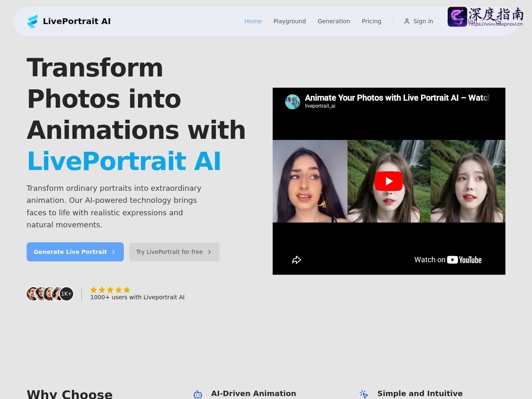Click the liveportrait_ai channel avatar
Viewport: 532px width, 399px height.
coord(293,102)
